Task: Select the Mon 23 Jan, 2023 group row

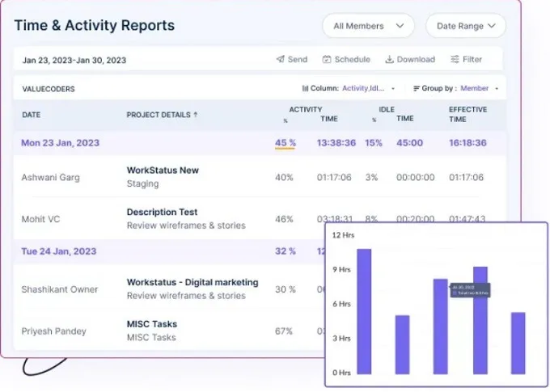Action: point(61,143)
